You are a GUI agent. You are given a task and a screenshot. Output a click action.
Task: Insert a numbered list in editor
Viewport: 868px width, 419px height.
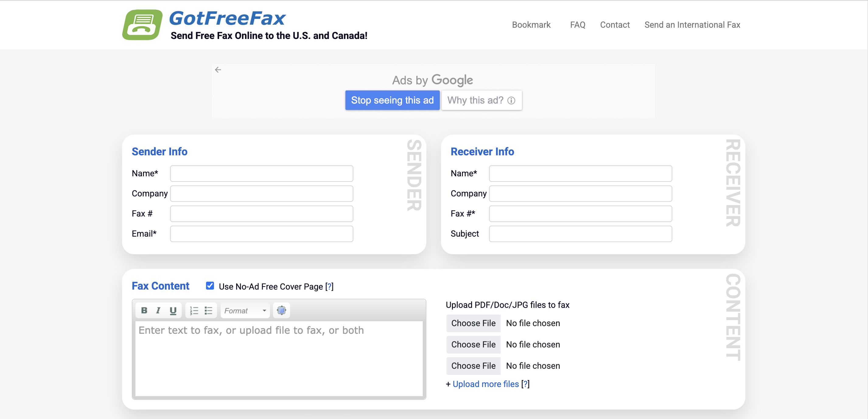click(194, 310)
